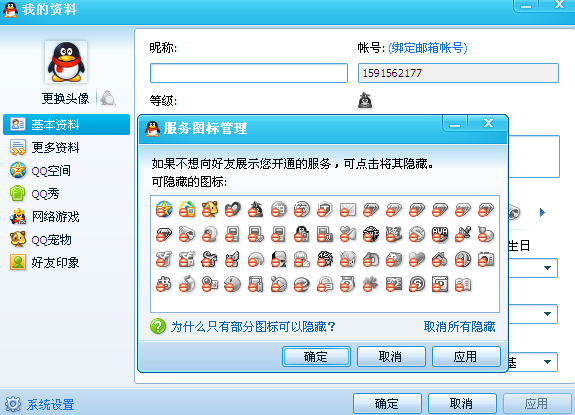
Task: Open 好友印象 in the sidebar
Action: click(x=45, y=262)
